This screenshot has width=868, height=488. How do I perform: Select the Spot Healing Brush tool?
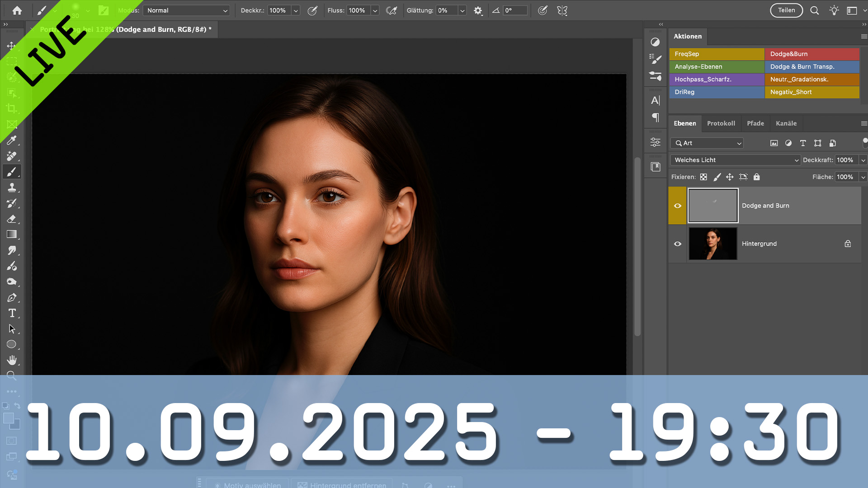12,156
